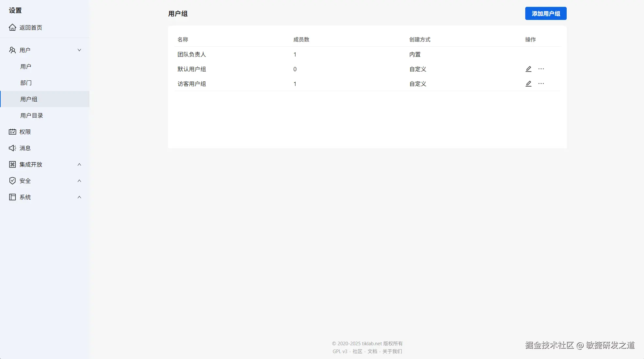Open the 文档 link in footer

pos(372,351)
